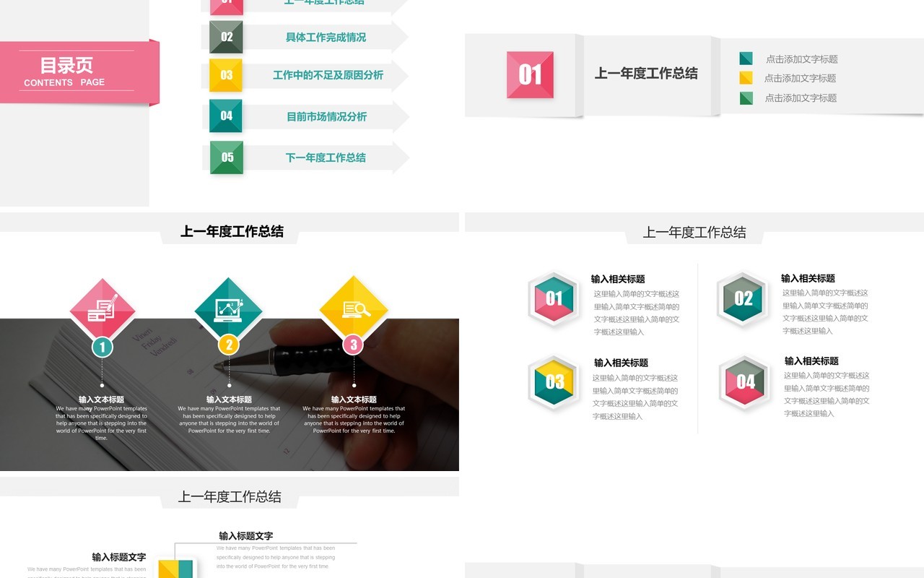
Task: Click the English paragraph below circle 2's title
Action: click(229, 420)
